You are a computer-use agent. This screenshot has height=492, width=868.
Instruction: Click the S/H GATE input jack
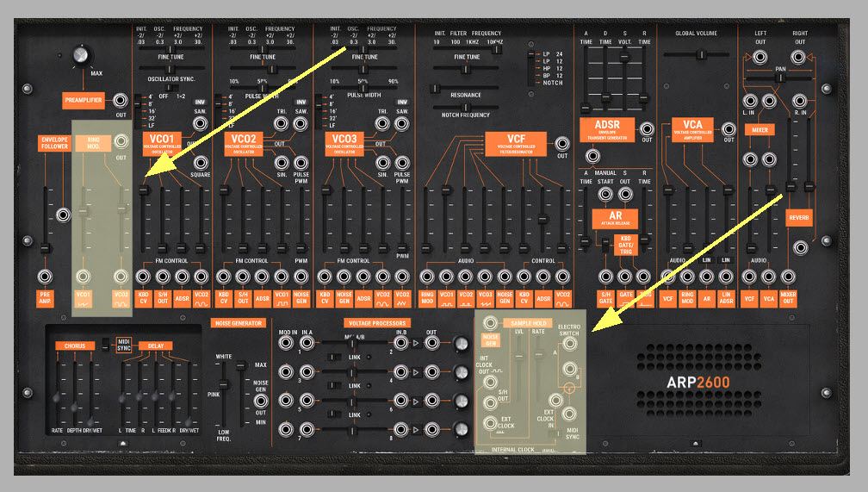click(605, 277)
